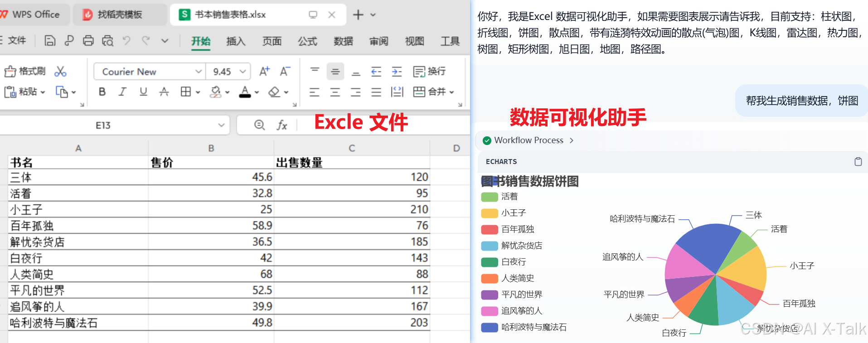Image resolution: width=868 pixels, height=343 pixels.
Task: Toggle 活着 legend item in pie chart
Action: (x=499, y=197)
